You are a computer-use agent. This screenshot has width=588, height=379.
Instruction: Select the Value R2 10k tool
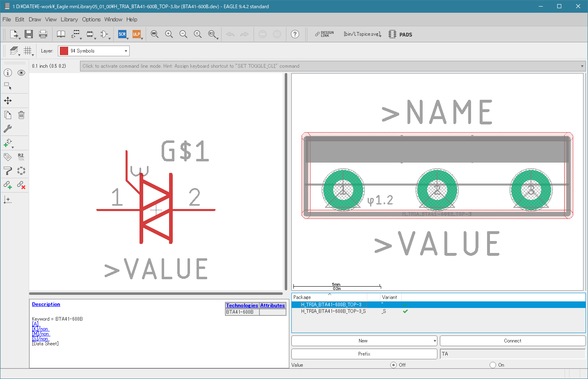[x=21, y=157]
